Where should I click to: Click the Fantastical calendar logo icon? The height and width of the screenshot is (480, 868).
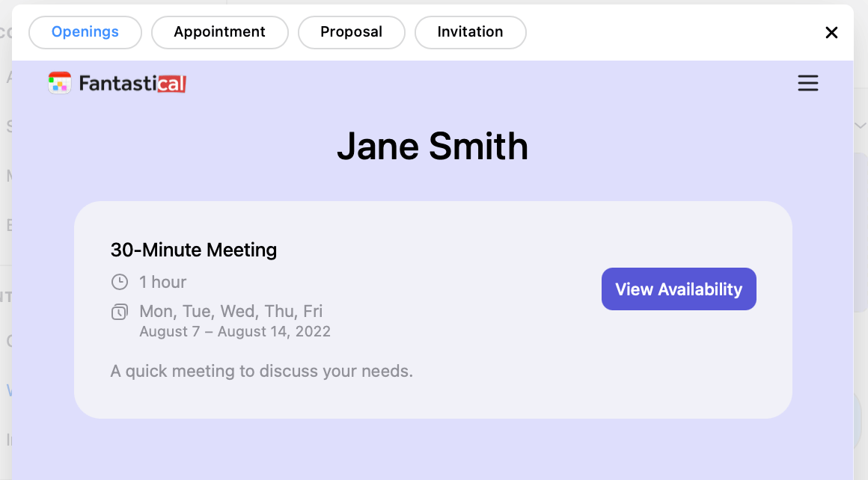59,83
